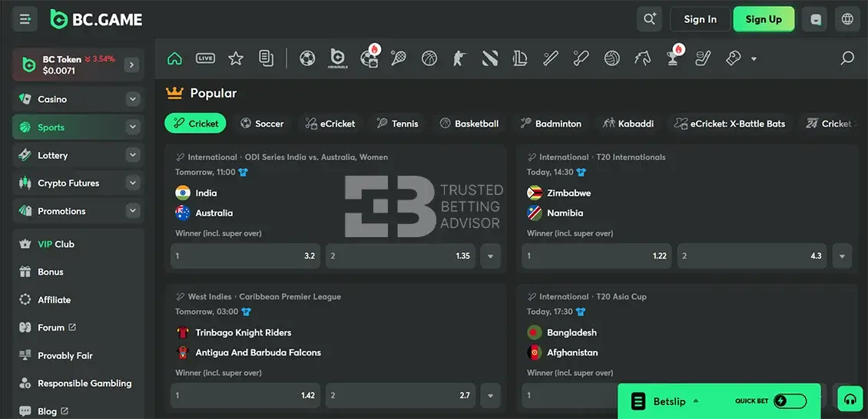868x419 pixels.
Task: Open BC Originals icon in sports bar
Action: pyautogui.click(x=338, y=58)
